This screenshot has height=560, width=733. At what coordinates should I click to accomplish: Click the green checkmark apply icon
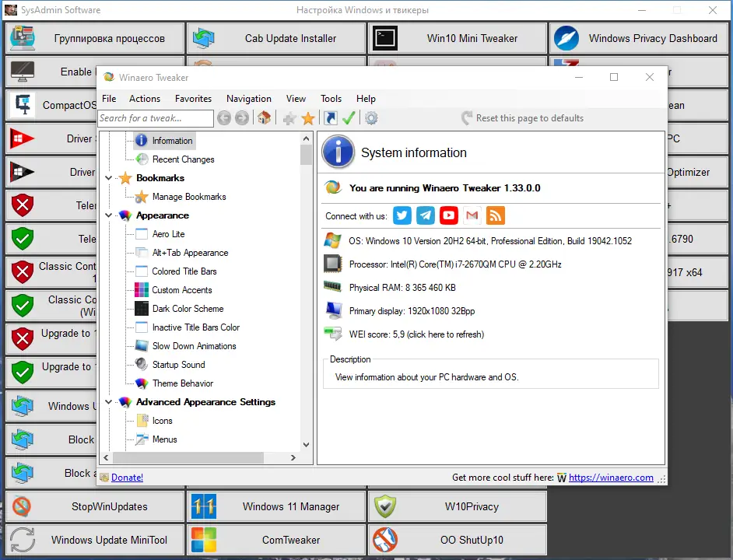pyautogui.click(x=349, y=117)
